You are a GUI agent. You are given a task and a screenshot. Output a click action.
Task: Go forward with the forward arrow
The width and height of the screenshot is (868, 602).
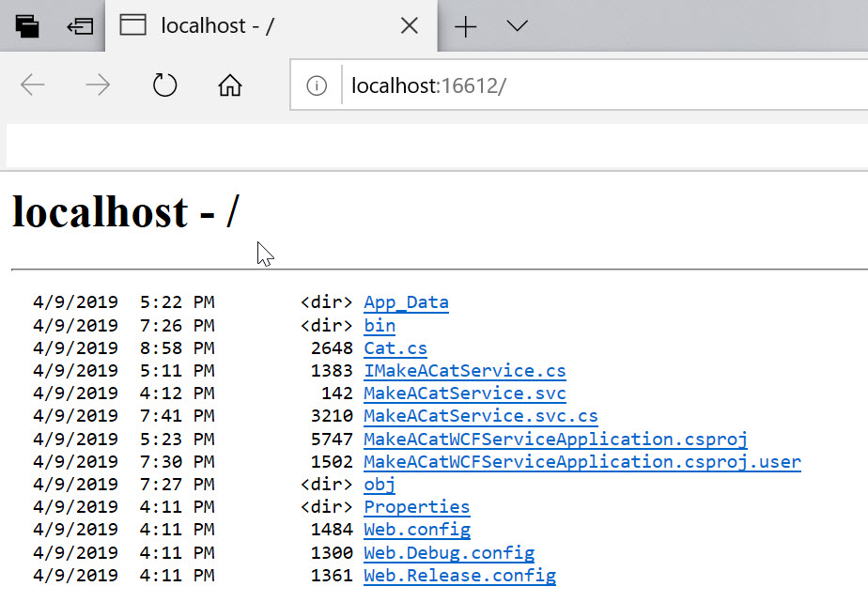point(98,85)
